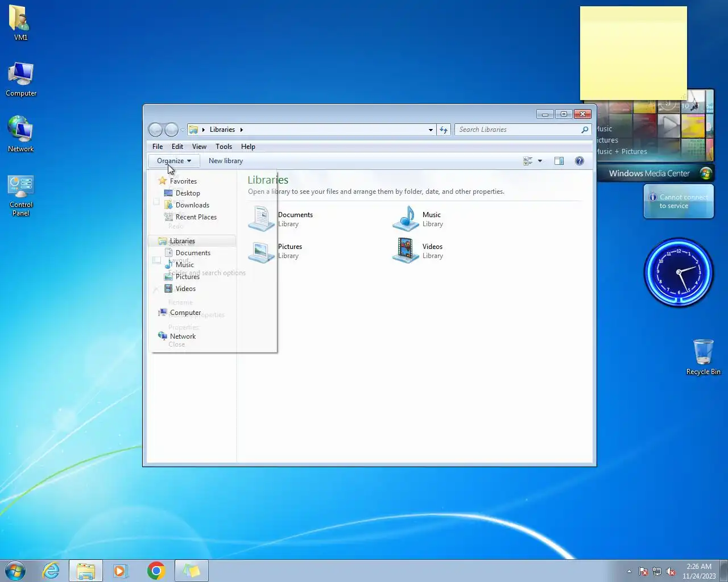Open the Help menu
Screen dimensions: 728x582
(x=248, y=147)
